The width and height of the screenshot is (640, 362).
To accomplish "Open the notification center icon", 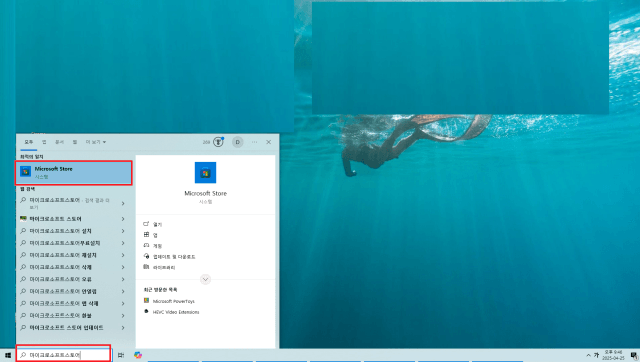I will click(634, 355).
